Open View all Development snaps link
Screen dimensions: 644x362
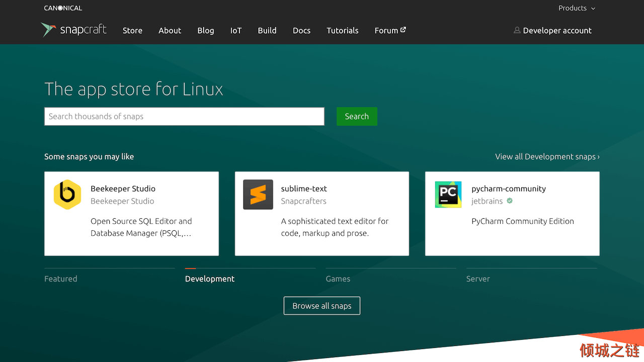coord(547,156)
